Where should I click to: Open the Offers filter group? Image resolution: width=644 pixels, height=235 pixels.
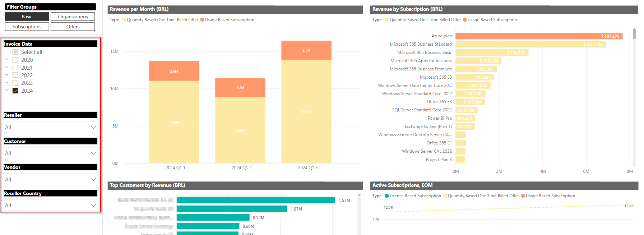point(73,27)
